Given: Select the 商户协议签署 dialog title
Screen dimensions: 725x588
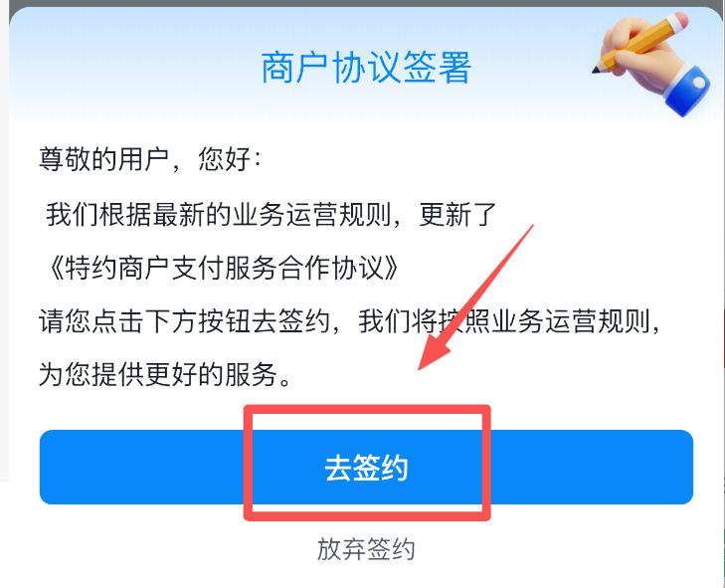Looking at the screenshot, I should click(x=366, y=68).
